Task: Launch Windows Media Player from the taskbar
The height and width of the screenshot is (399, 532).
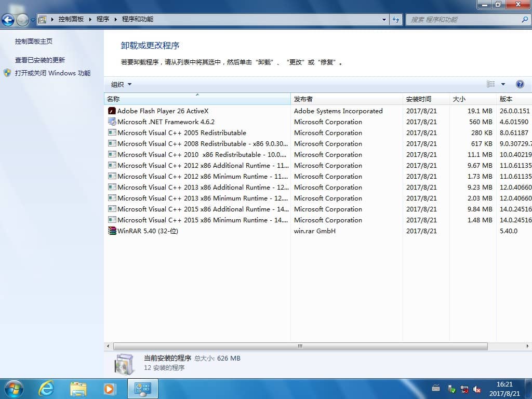Action: point(109,388)
